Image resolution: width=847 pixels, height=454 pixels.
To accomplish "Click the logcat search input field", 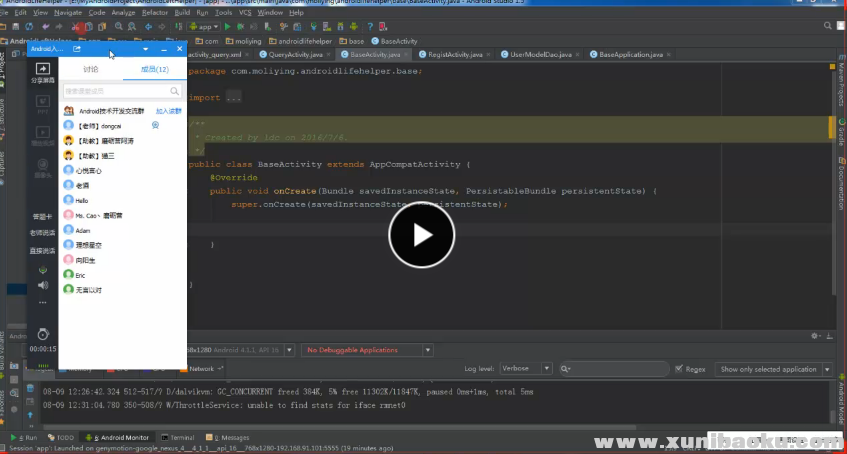I will (615, 369).
